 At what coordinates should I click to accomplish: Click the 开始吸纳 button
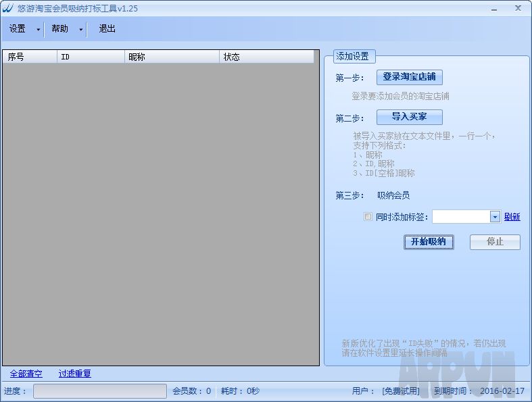point(429,242)
